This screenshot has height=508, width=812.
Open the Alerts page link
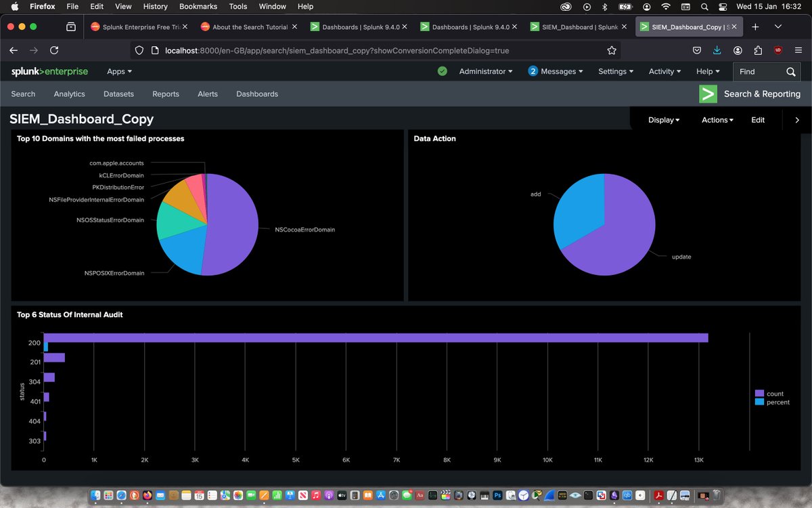click(208, 94)
